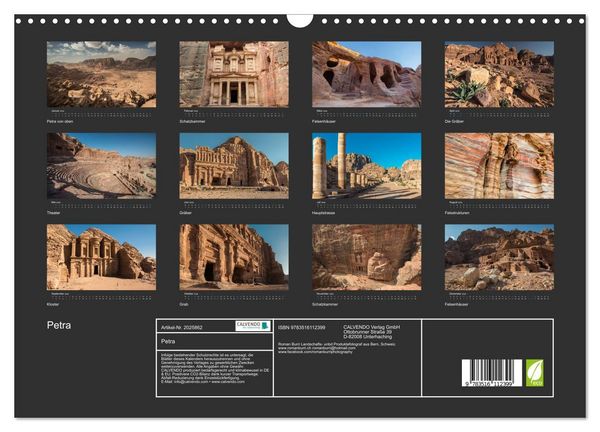The width and height of the screenshot is (600, 432).
Task: Open the facebook.com photographer link
Action: pyautogui.click(x=315, y=352)
